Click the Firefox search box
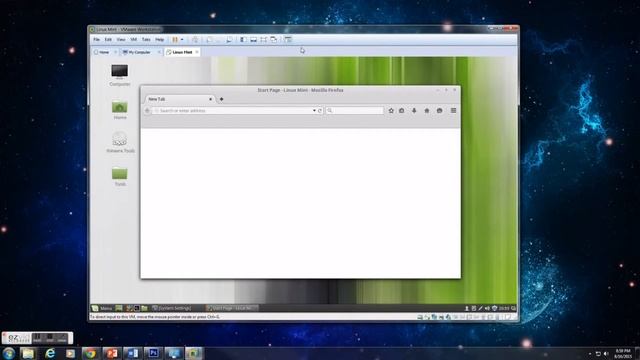The image size is (640, 360). [355, 111]
